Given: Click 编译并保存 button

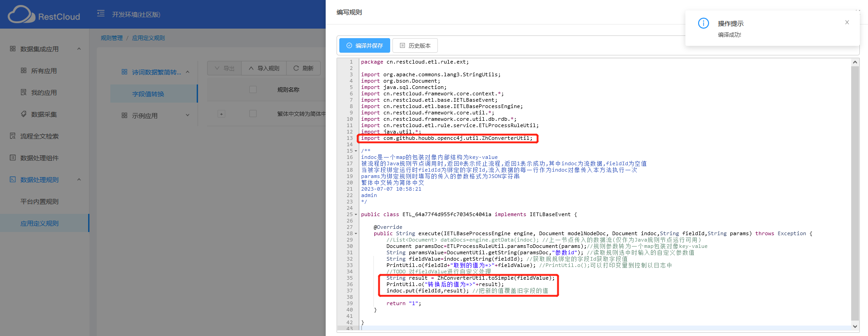Looking at the screenshot, I should 365,45.
